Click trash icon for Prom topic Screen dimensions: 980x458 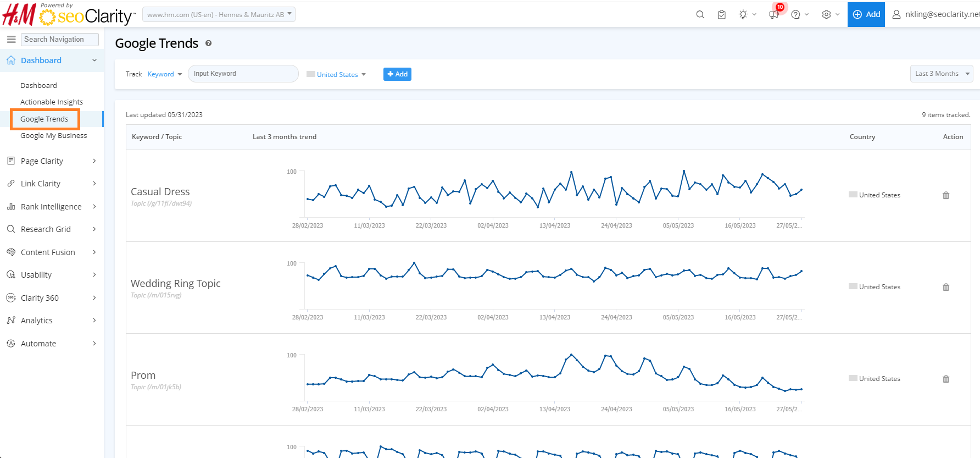click(x=946, y=379)
